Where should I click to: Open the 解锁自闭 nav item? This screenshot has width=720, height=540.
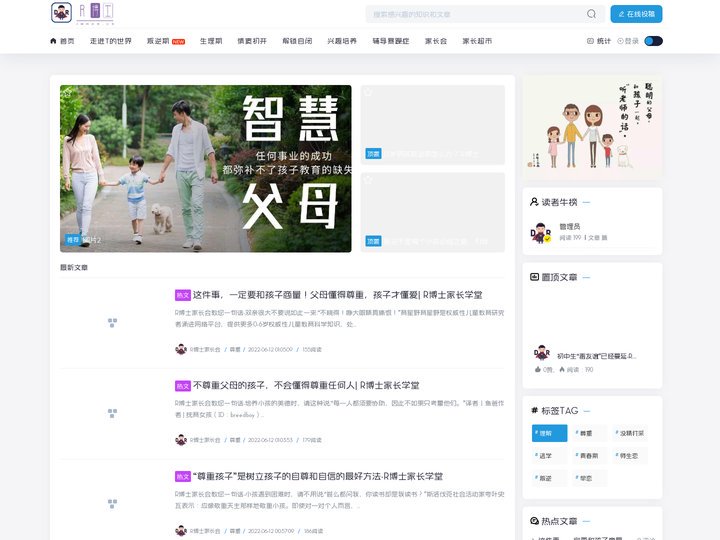[x=297, y=41]
